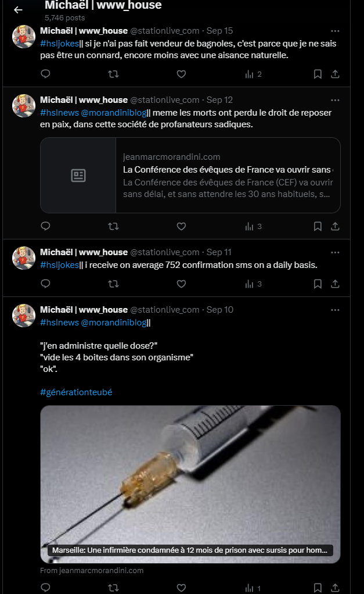This screenshot has width=364, height=594.
Task: Reply to the Sep 10 syringe post
Action: (x=45, y=588)
